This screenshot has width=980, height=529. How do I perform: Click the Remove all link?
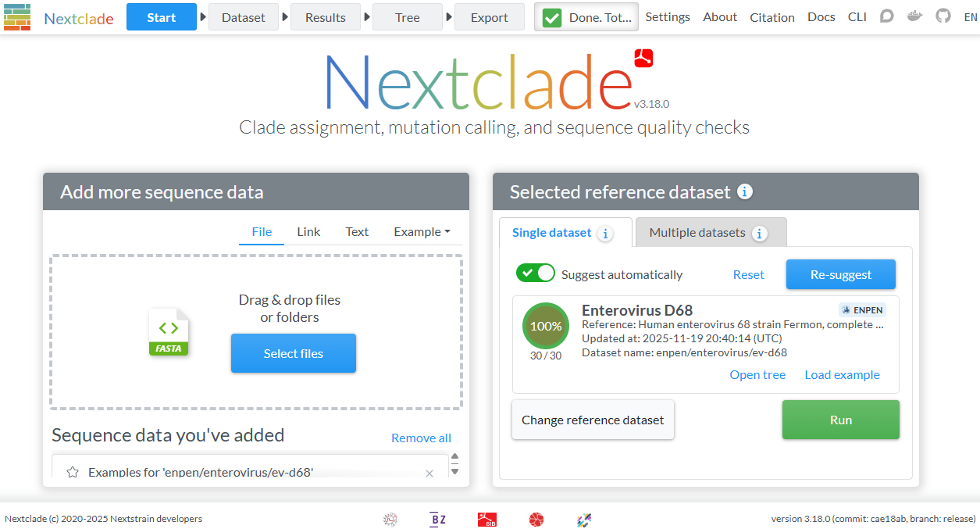point(421,438)
